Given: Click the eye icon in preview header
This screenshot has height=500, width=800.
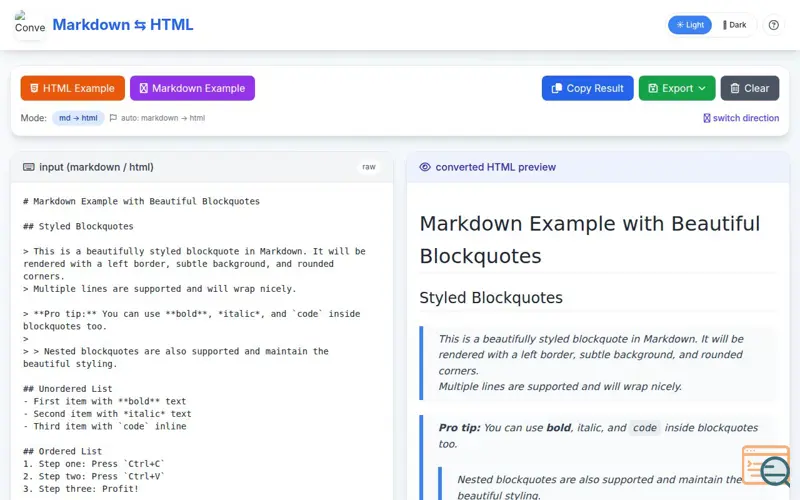Looking at the screenshot, I should [x=424, y=167].
